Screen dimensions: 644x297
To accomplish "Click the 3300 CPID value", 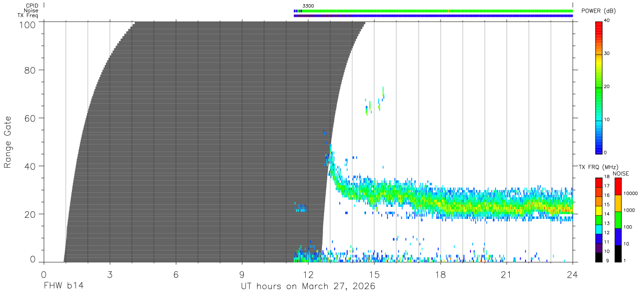I will point(308,6).
